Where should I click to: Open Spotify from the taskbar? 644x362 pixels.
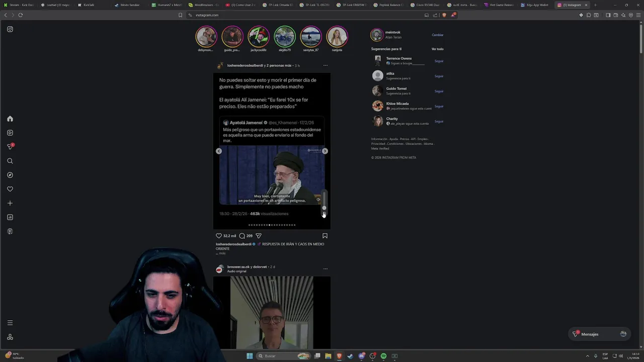click(x=383, y=356)
